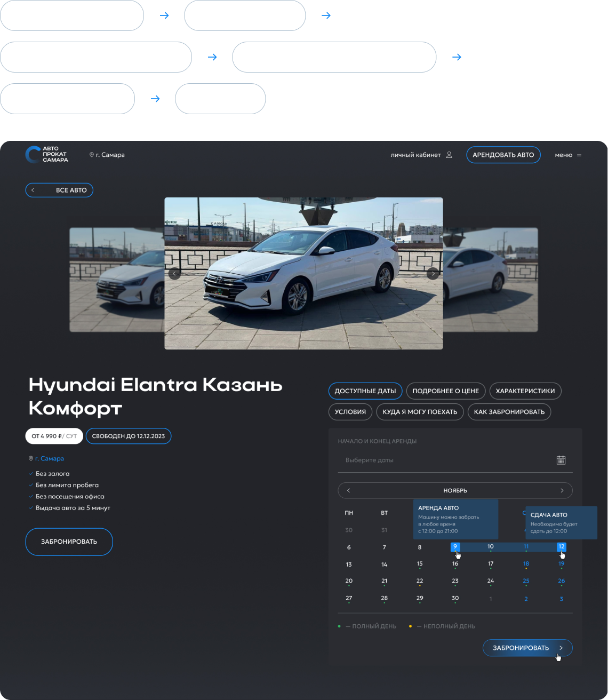Viewport: 608px width, 700px height.
Task: Go to previous month in calendar
Action: point(348,490)
